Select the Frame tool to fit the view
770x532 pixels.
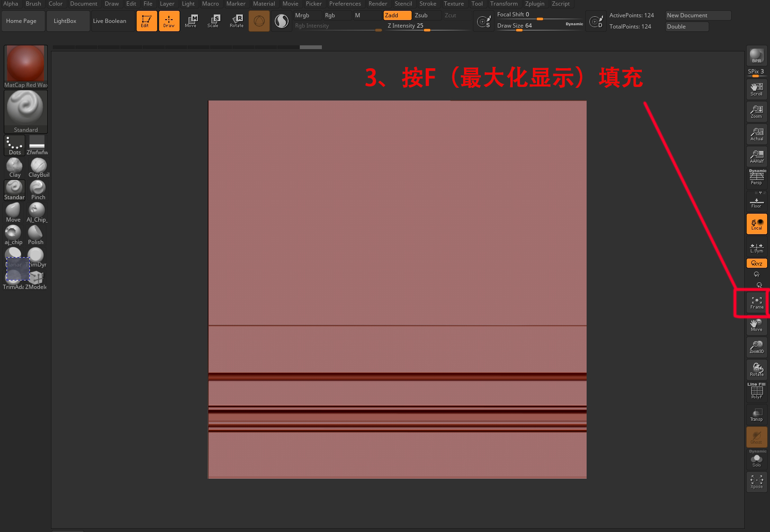tap(756, 303)
